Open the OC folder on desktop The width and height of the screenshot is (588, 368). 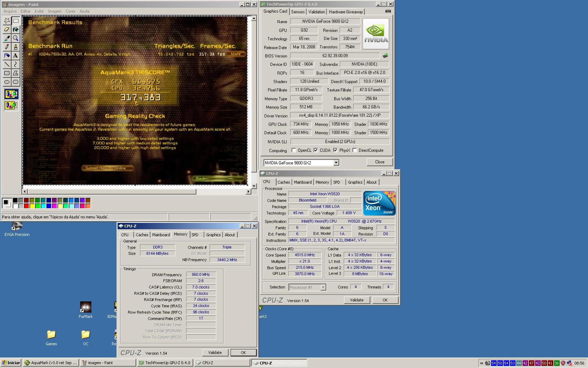coord(86,338)
